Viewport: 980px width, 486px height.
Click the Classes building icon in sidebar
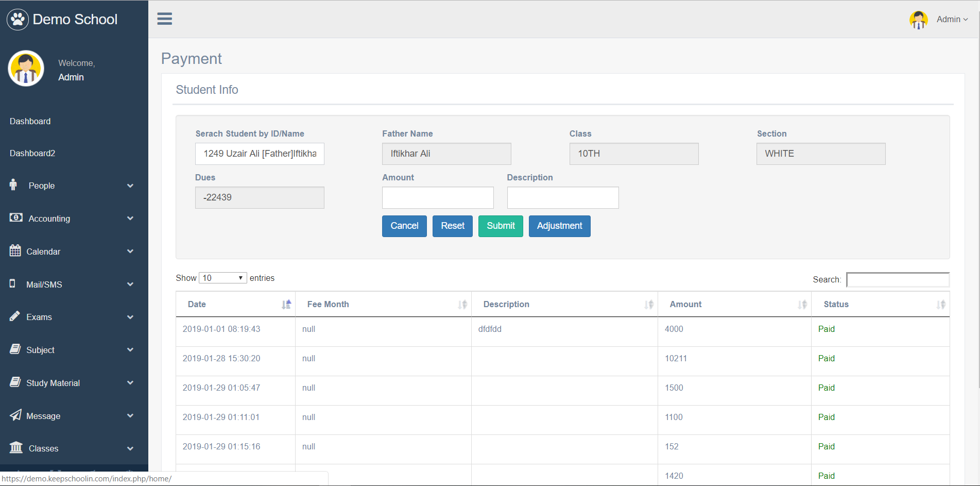[x=16, y=447]
